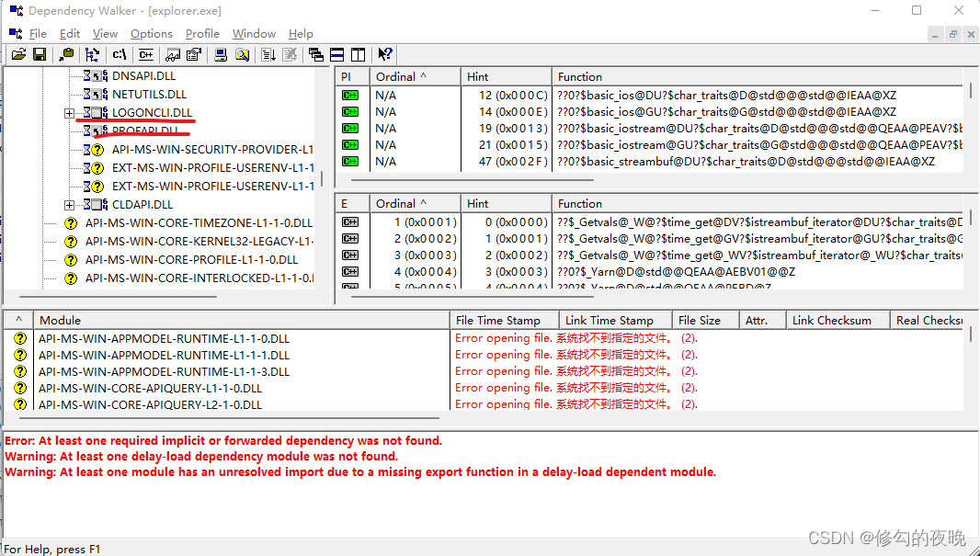
Task: Click the E column header in exports
Action: [x=352, y=204]
